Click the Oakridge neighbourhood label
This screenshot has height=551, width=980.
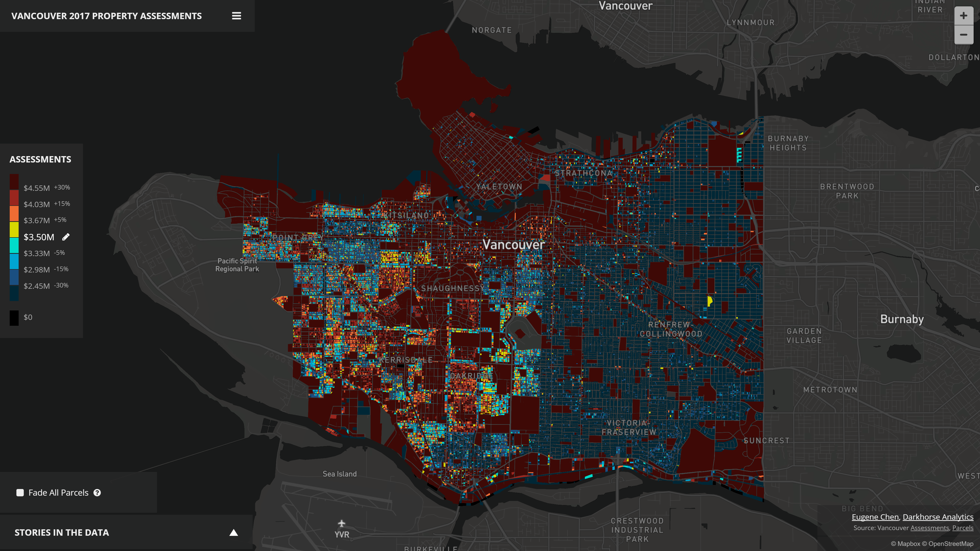point(471,376)
